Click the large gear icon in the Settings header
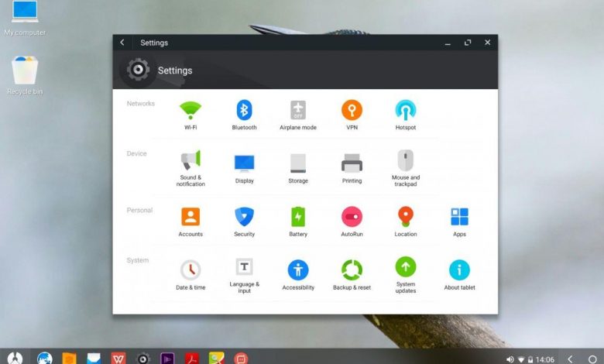Viewport: 604px width, 364px height. click(x=138, y=70)
